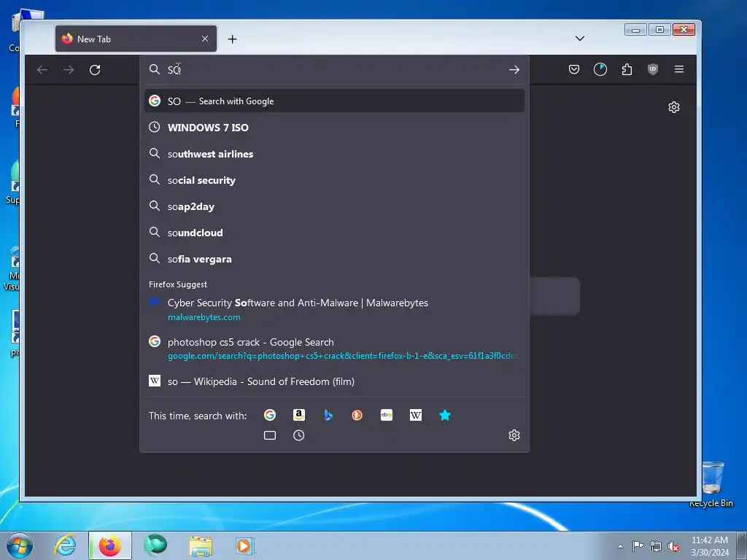Search this time with Amazon icon
The width and height of the screenshot is (747, 560).
[x=298, y=415]
